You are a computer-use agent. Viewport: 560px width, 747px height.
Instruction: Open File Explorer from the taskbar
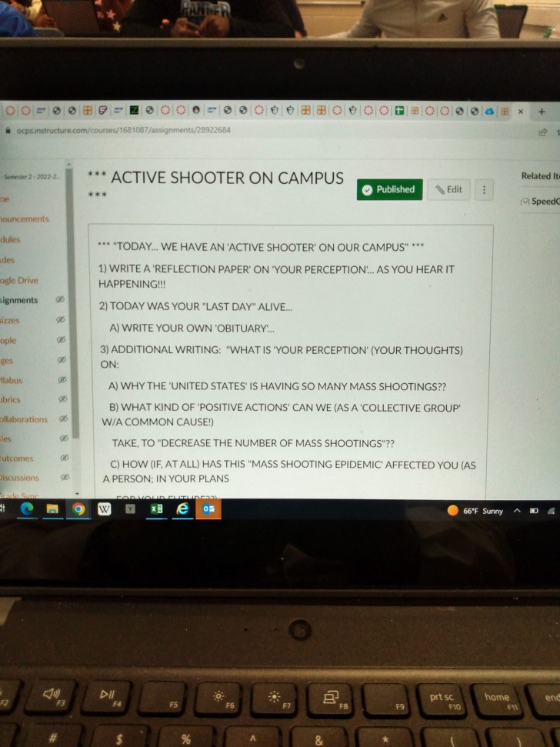tap(52, 509)
